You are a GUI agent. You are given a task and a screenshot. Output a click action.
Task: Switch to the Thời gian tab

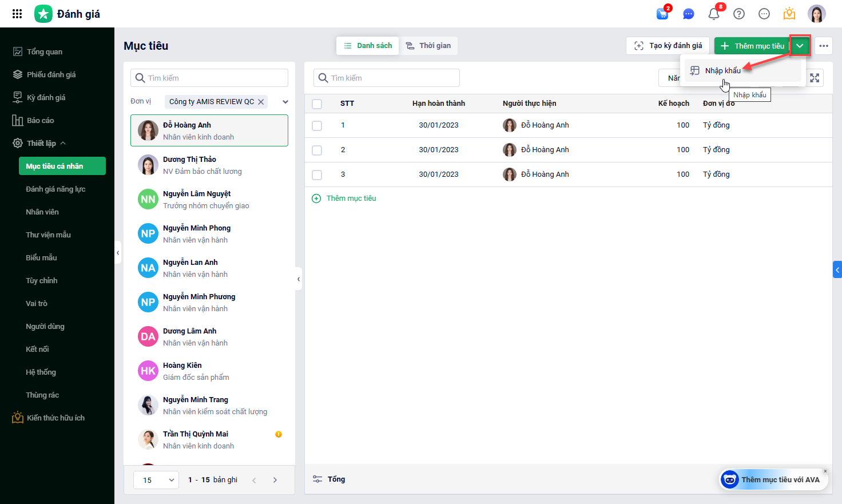428,46
